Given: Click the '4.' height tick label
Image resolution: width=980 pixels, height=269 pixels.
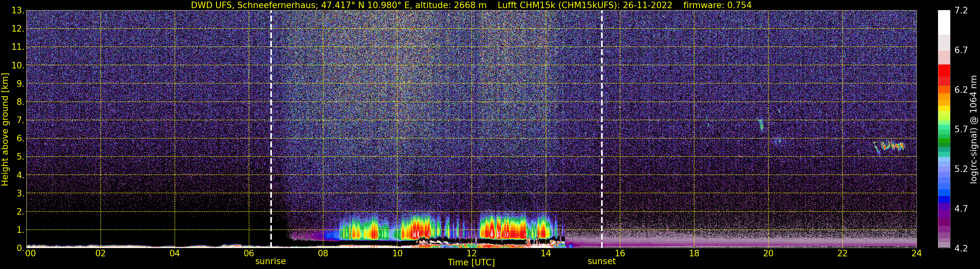Looking at the screenshot, I should [x=20, y=175].
